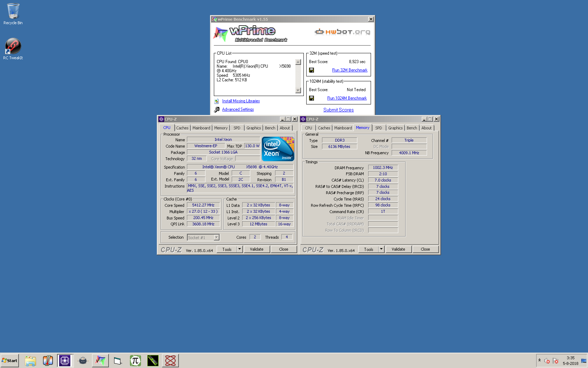Click the HWBOT.org logo in wPrime

(x=342, y=32)
